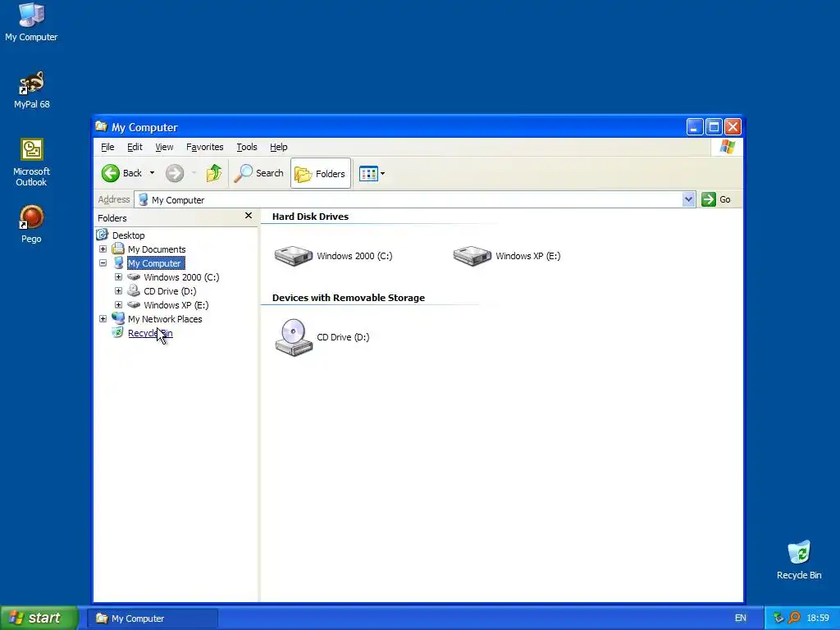Expand CD Drive (D:) tree node
This screenshot has height=630, width=840.
118,291
